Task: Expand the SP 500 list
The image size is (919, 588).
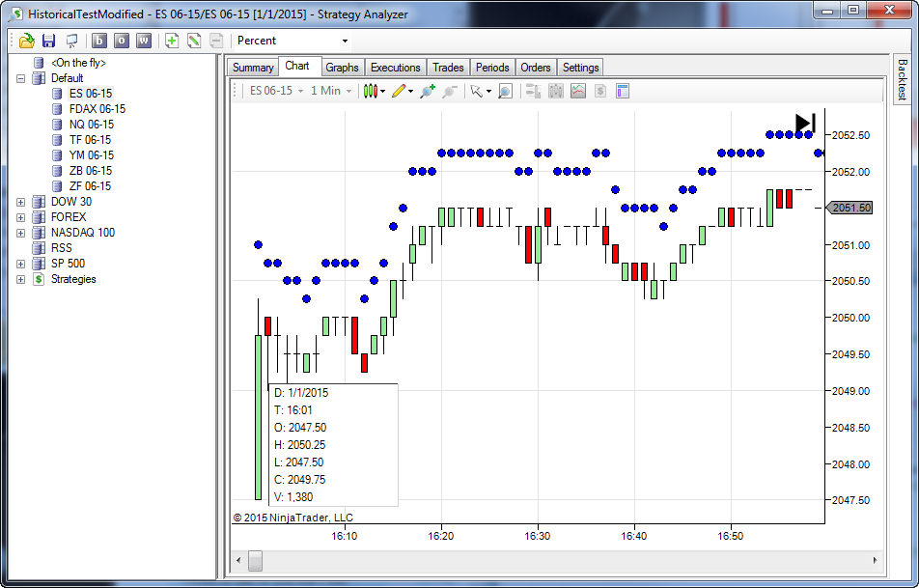Action: 20,264
